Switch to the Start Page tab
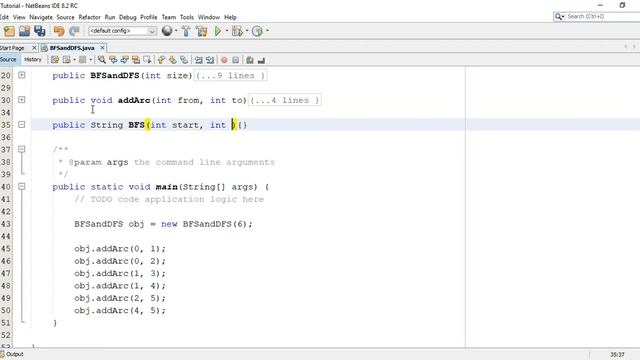 point(12,48)
